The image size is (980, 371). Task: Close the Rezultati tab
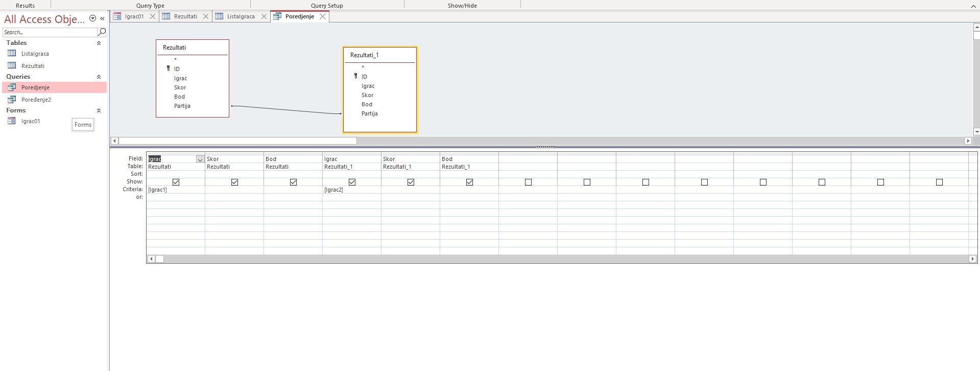[x=206, y=16]
